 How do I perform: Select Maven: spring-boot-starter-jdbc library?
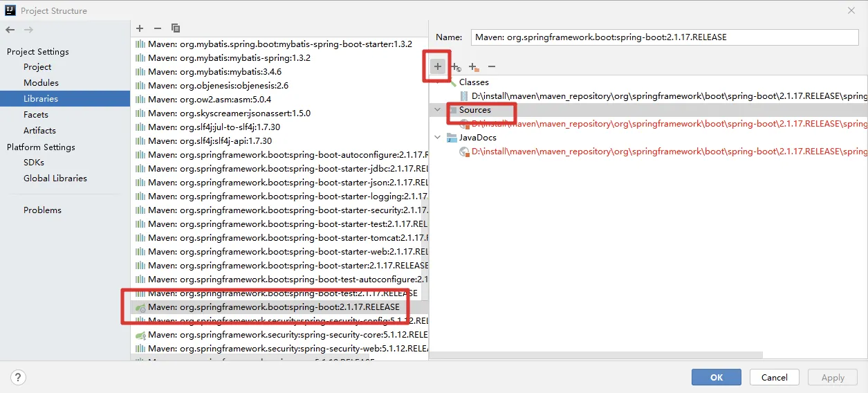tap(279, 169)
